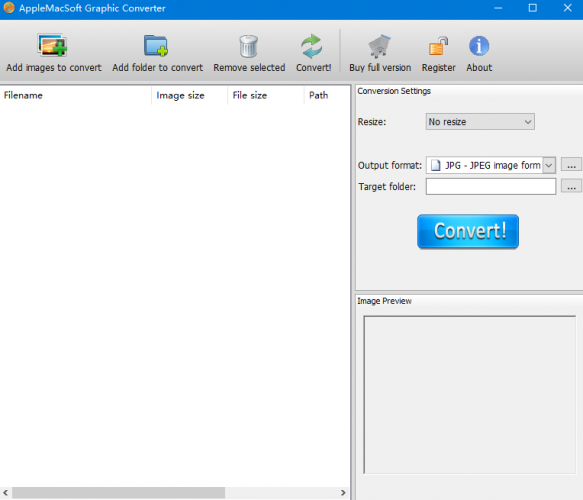Open the Register padlock icon

click(438, 46)
